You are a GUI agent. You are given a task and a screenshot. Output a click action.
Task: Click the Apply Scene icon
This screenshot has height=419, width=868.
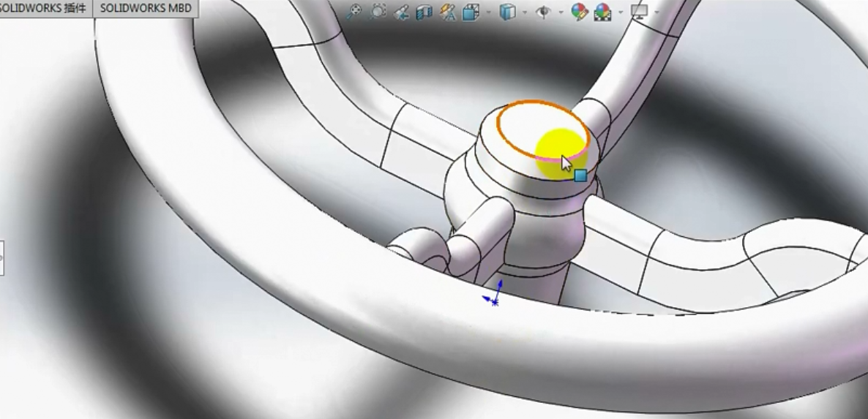(x=602, y=12)
